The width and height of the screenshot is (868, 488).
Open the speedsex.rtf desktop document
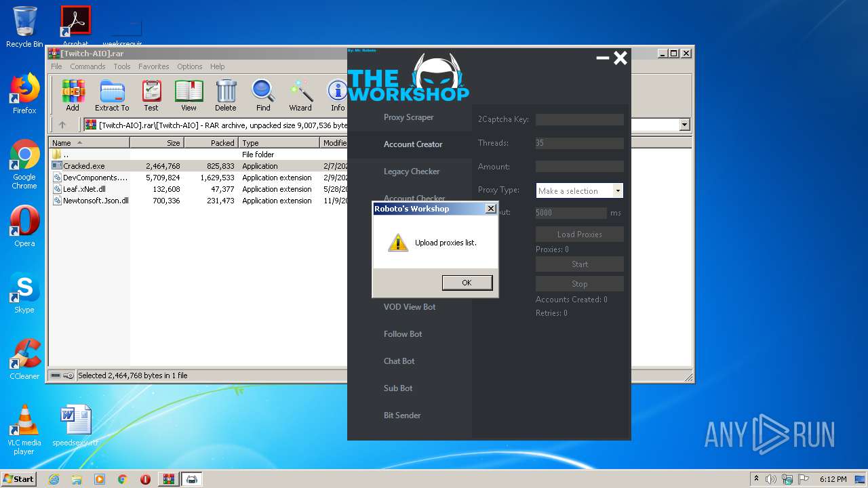75,426
